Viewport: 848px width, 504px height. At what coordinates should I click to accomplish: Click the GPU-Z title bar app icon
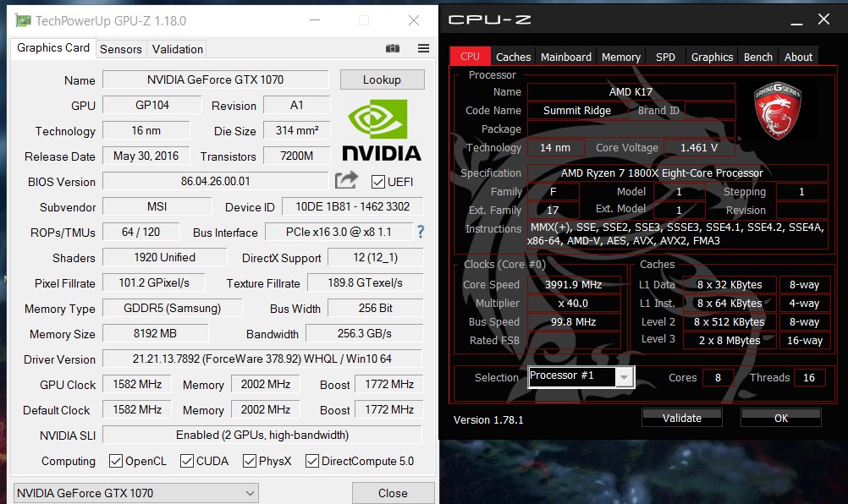(23, 21)
